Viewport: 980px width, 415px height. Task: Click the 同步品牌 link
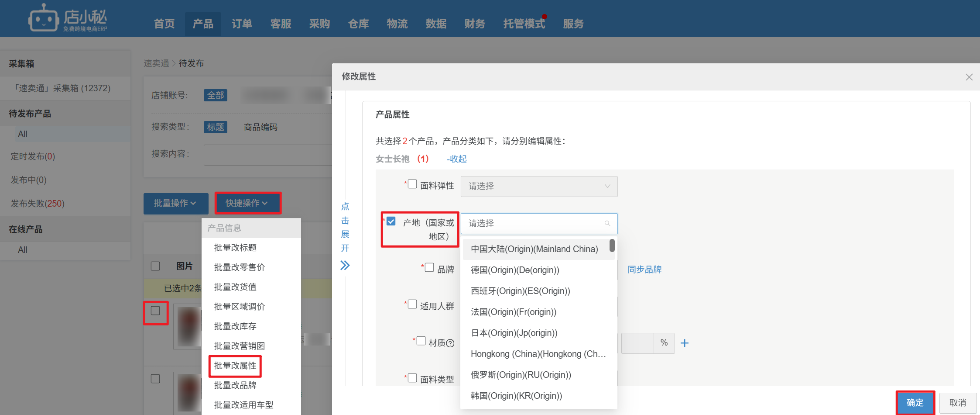(x=644, y=270)
